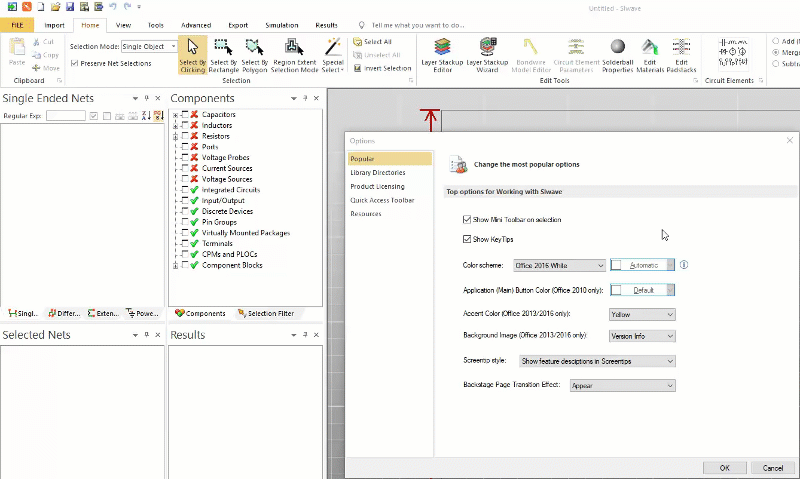Image resolution: width=800 pixels, height=479 pixels.
Task: Activate Select By Polygon tool
Action: point(255,56)
